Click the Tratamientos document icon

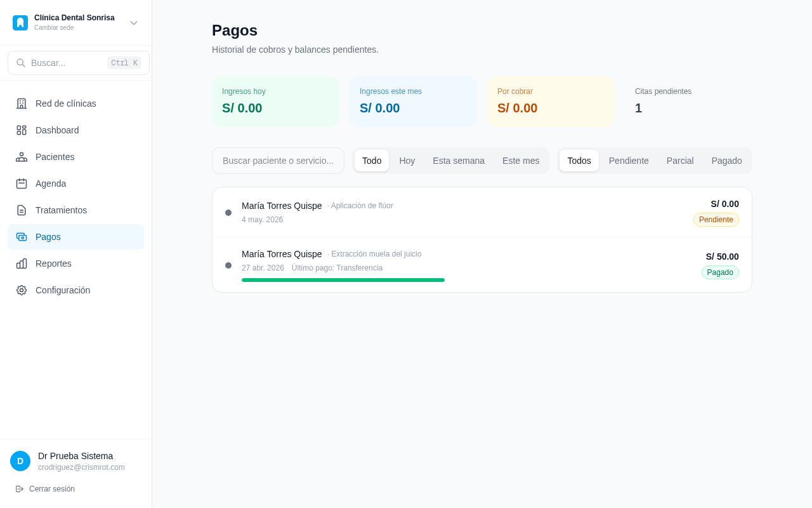22,210
